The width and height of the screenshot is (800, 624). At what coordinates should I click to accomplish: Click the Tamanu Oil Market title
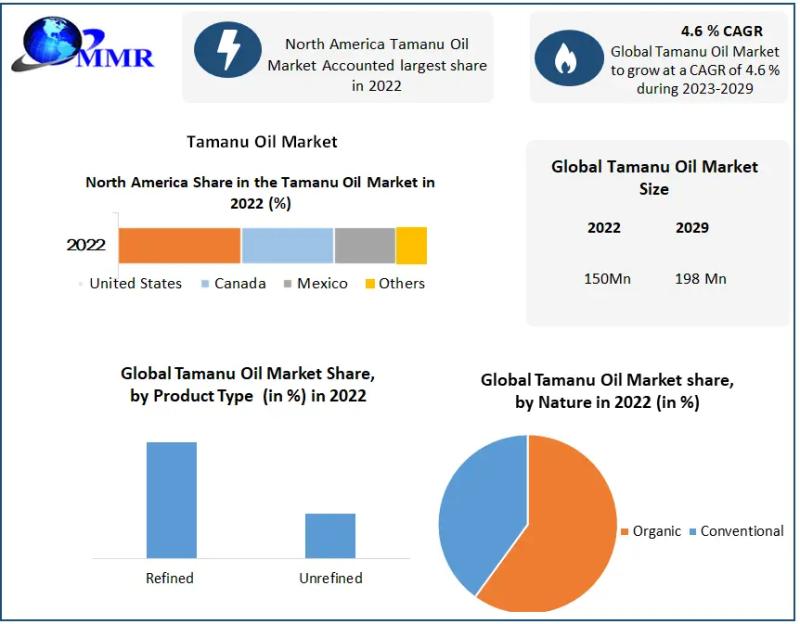point(262,142)
